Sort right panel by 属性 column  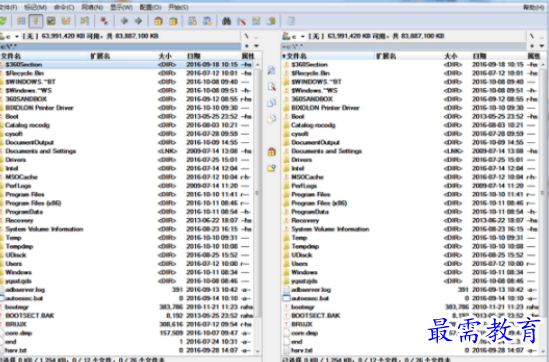535,56
